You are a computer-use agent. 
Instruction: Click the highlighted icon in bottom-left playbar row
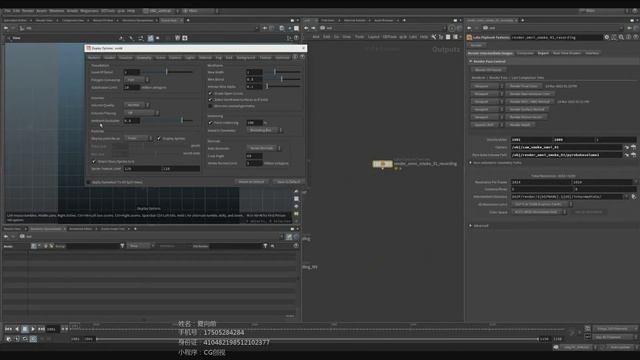[33, 339]
